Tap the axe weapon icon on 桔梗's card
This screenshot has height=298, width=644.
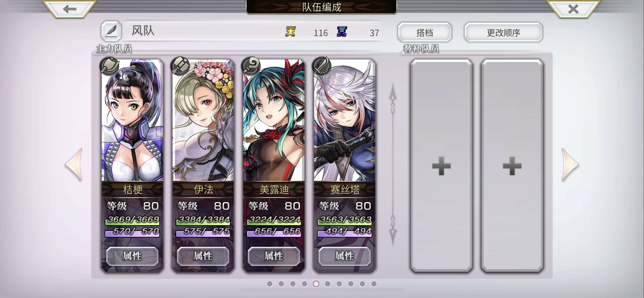tap(109, 66)
